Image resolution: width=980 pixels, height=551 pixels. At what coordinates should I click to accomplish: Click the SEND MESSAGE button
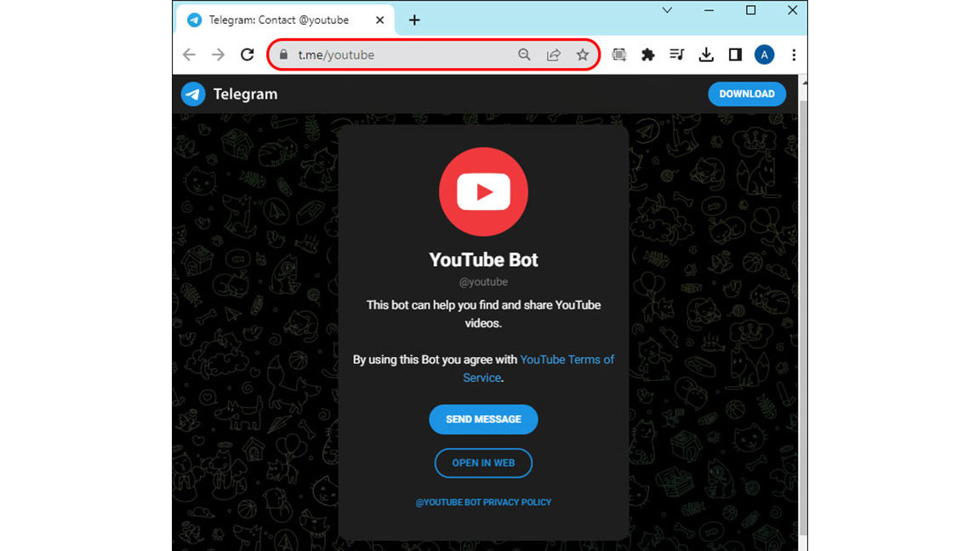pyautogui.click(x=483, y=419)
